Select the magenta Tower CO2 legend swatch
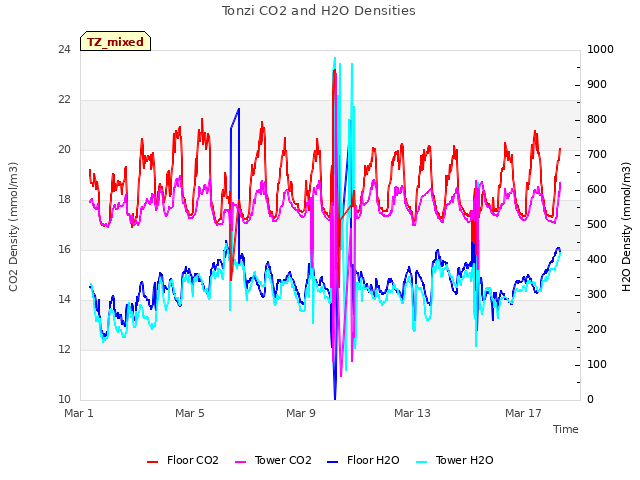This screenshot has height=480, width=640. pos(241,462)
